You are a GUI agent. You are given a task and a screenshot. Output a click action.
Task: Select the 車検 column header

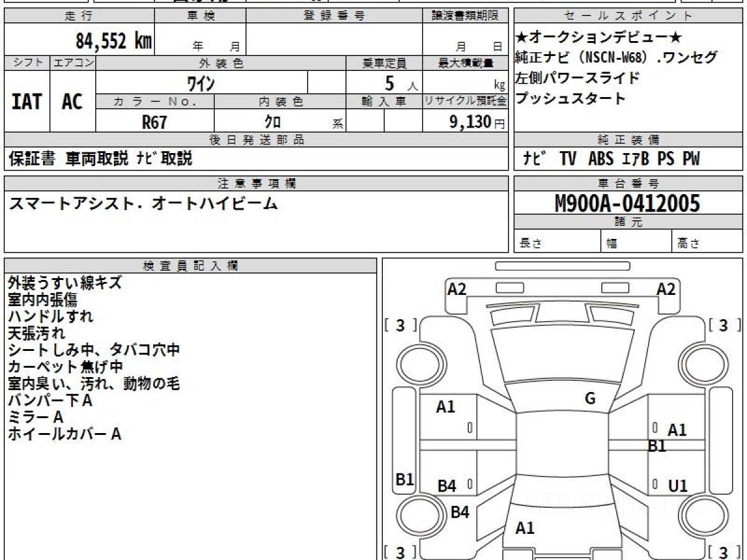200,16
